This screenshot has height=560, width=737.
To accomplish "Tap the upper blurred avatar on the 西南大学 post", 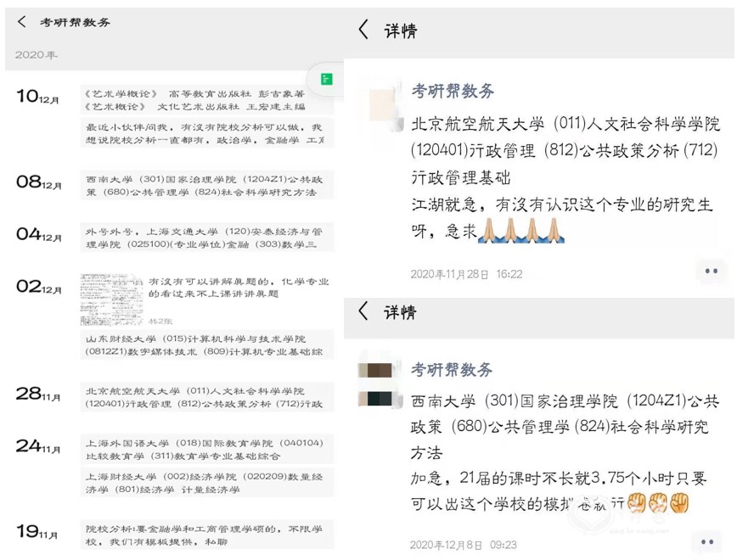I will tap(380, 369).
